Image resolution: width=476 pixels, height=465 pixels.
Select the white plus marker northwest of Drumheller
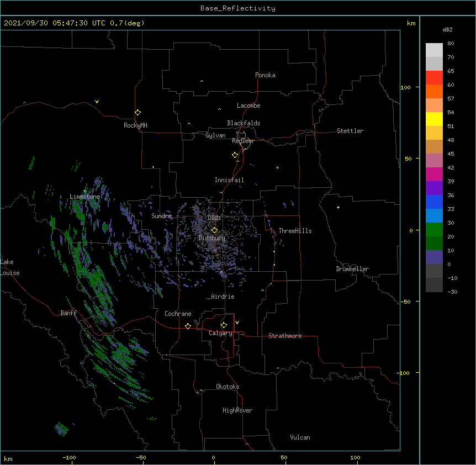tap(338, 207)
